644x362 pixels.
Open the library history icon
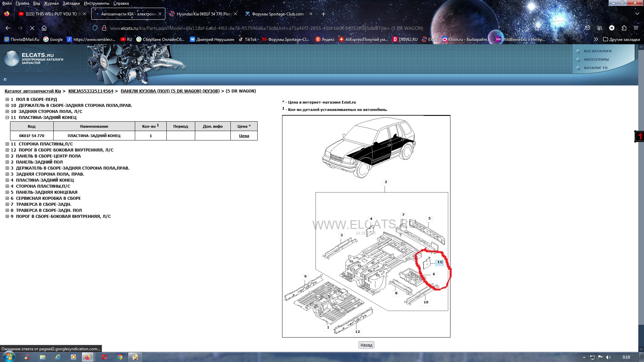tap(599, 28)
